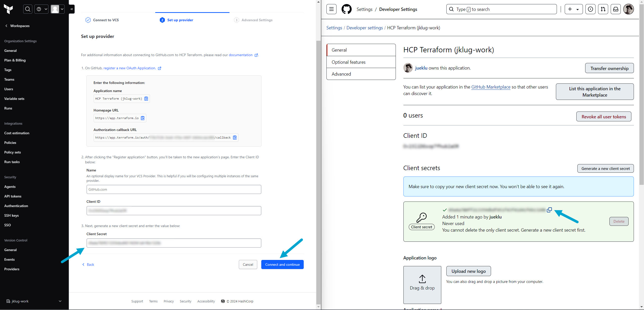
Task: Open GitHub notifications inbox icon
Action: tap(615, 9)
